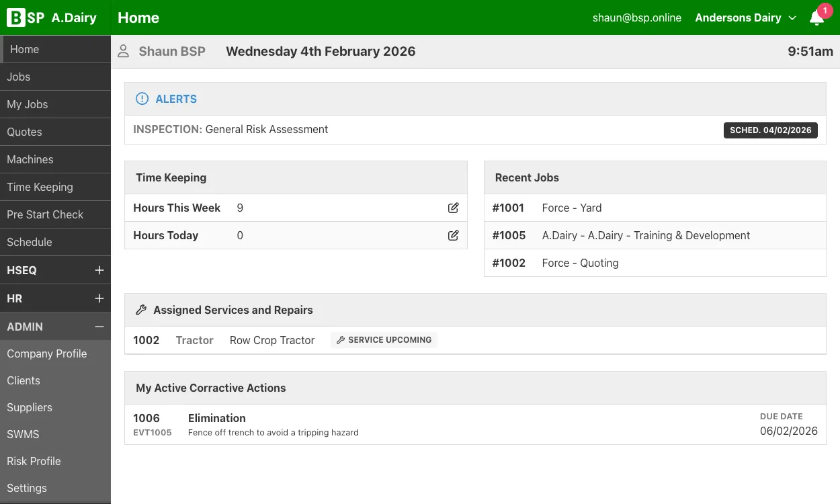
Task: Open Settings under Admin
Action: coord(55,488)
